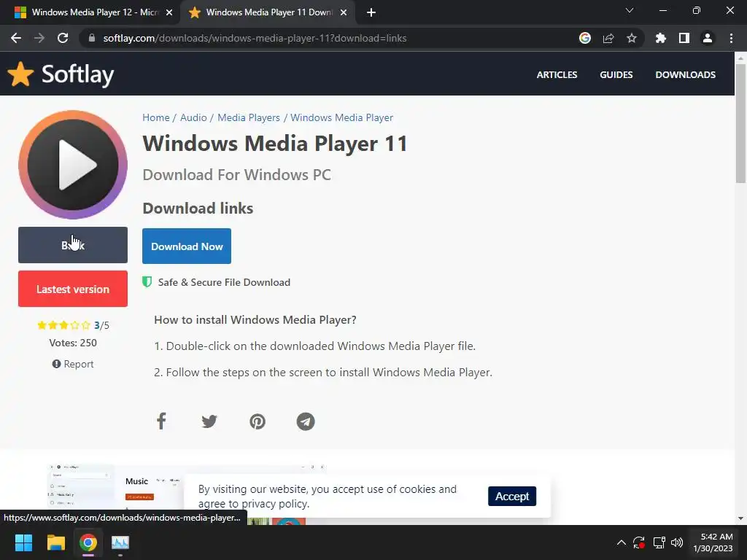Open a new browser tab
Viewport: 747px width, 560px height.
pyautogui.click(x=371, y=12)
